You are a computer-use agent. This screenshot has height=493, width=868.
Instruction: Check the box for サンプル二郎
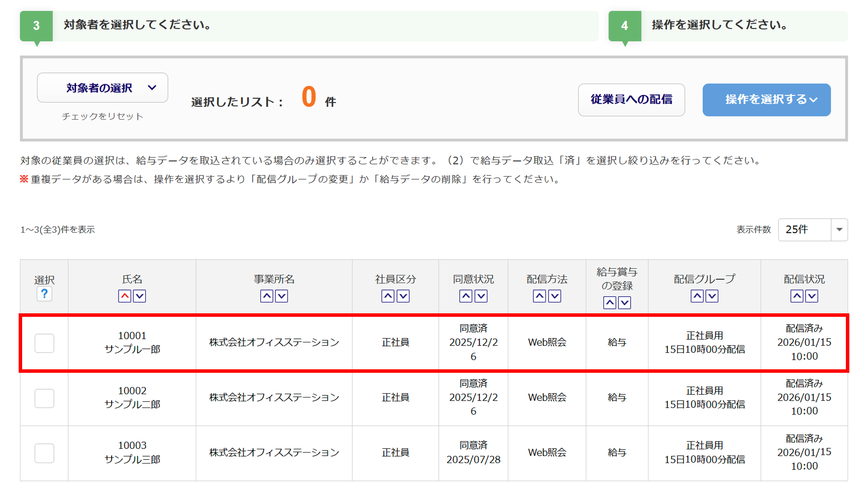click(x=44, y=398)
